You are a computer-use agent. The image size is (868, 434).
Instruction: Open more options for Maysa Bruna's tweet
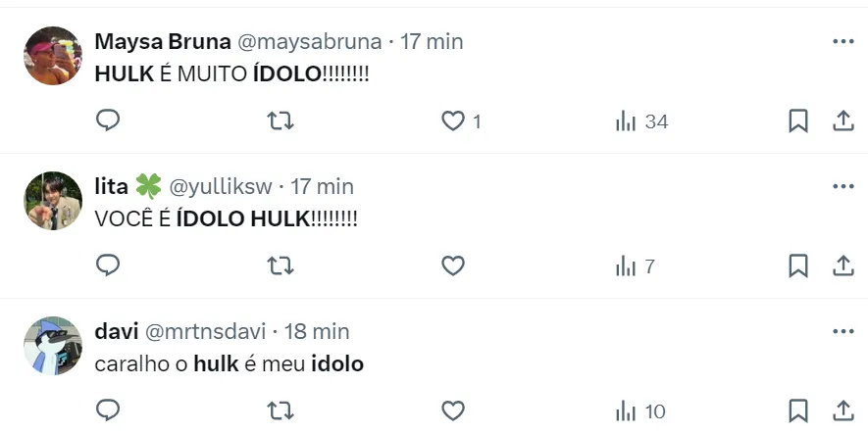(842, 41)
